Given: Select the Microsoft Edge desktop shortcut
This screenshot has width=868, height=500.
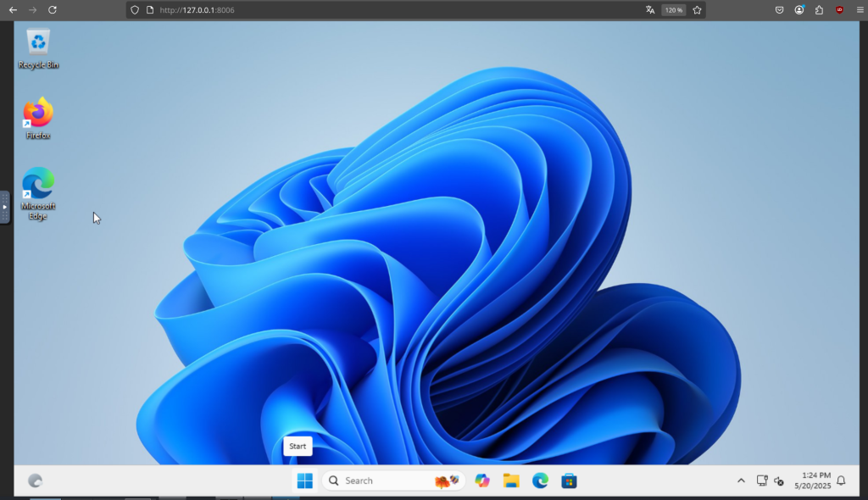Looking at the screenshot, I should click(38, 194).
